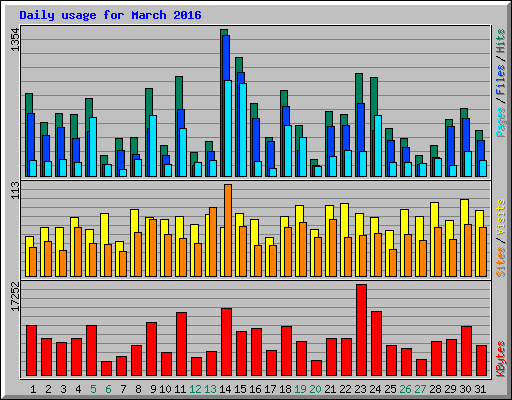Image resolution: width=512 pixels, height=400 pixels.
Task: Click day 31 on the x-axis
Action: (x=480, y=389)
